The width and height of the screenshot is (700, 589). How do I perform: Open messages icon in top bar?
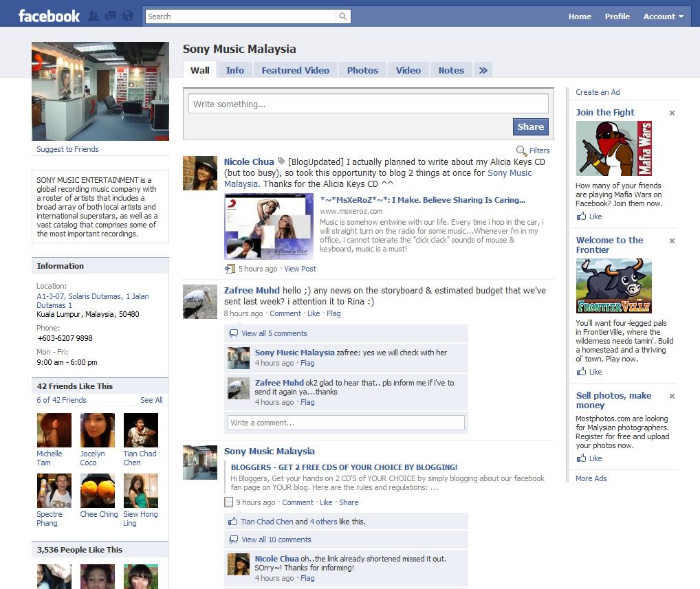[x=110, y=16]
